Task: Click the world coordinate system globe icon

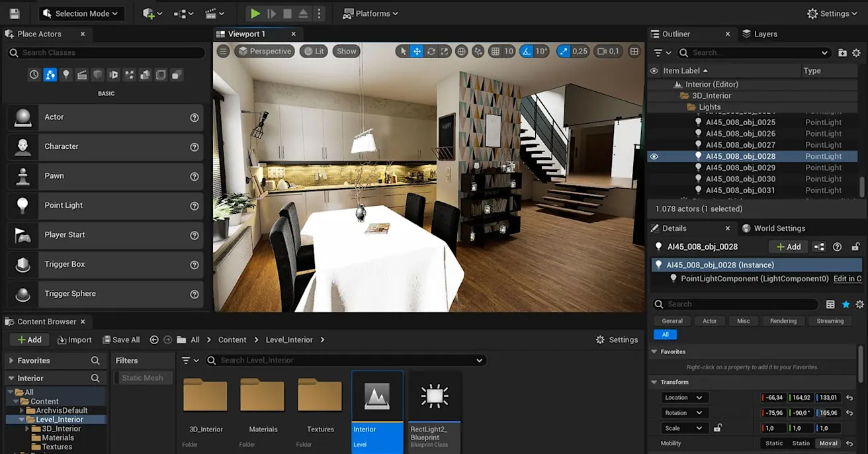Action: (462, 52)
